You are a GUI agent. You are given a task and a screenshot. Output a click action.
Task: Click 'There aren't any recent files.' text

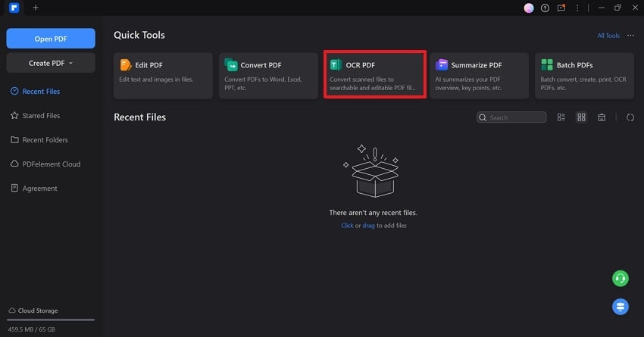coord(373,213)
